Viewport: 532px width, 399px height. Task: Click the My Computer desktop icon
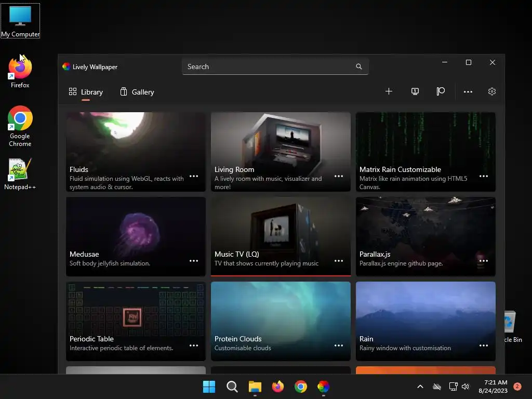(20, 21)
